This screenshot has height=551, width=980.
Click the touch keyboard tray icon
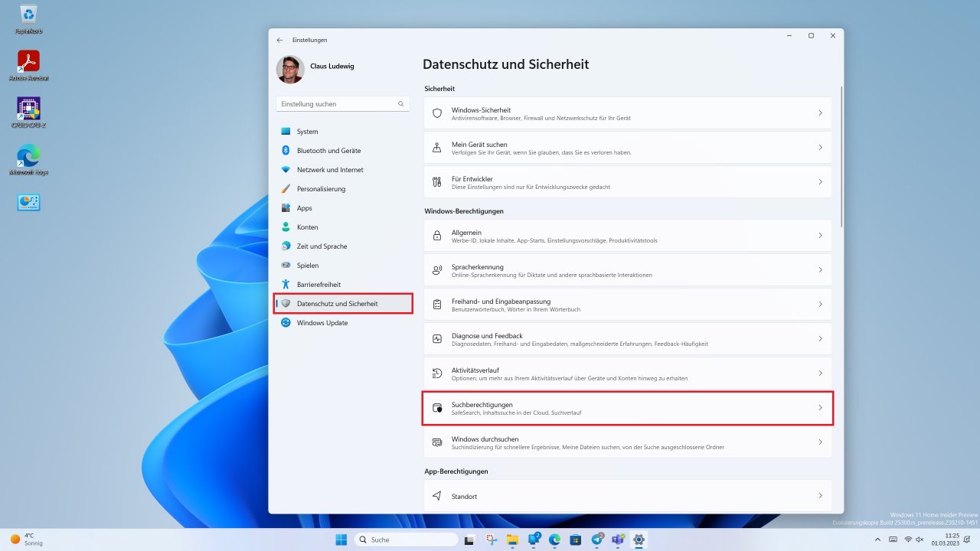click(893, 540)
